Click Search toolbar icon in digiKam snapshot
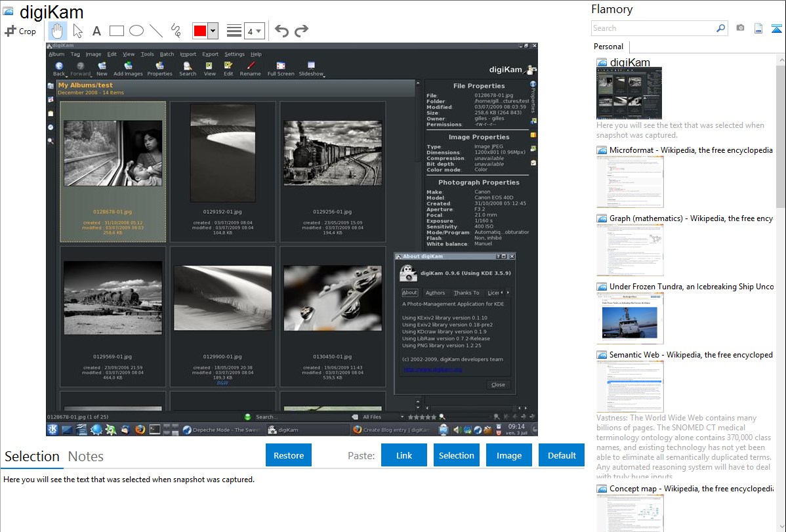This screenshot has width=786, height=532. [188, 69]
